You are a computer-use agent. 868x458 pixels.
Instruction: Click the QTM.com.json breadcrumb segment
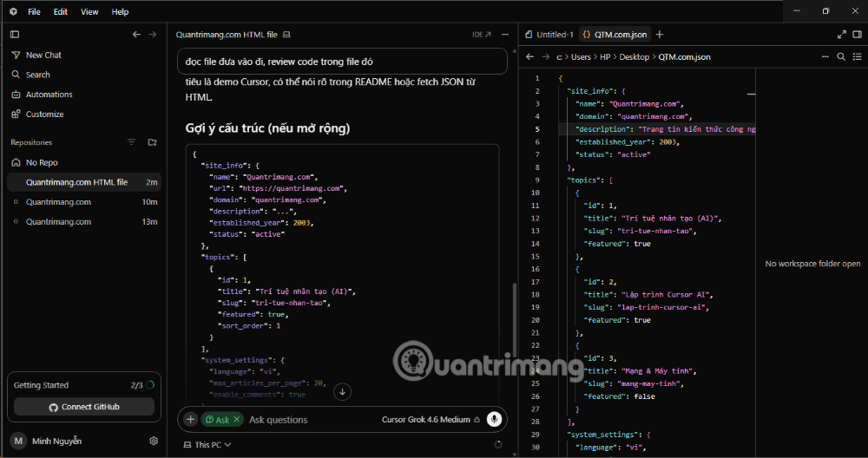click(x=684, y=57)
